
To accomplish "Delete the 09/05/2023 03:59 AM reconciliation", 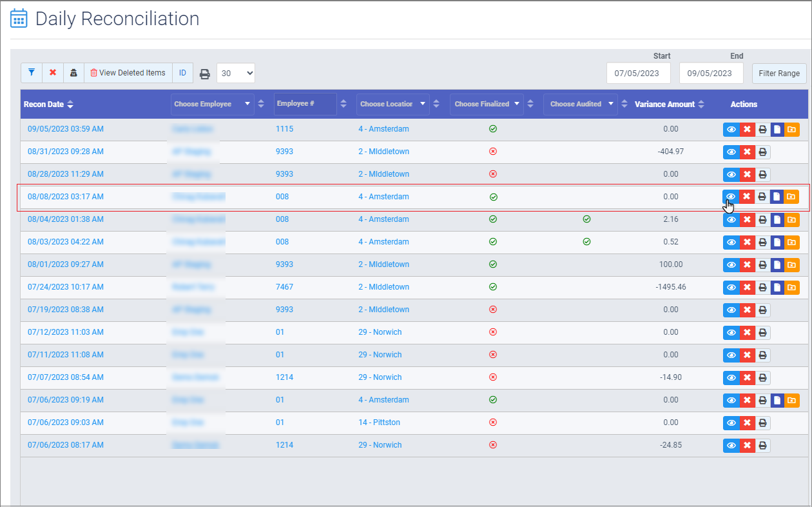I will tap(747, 129).
